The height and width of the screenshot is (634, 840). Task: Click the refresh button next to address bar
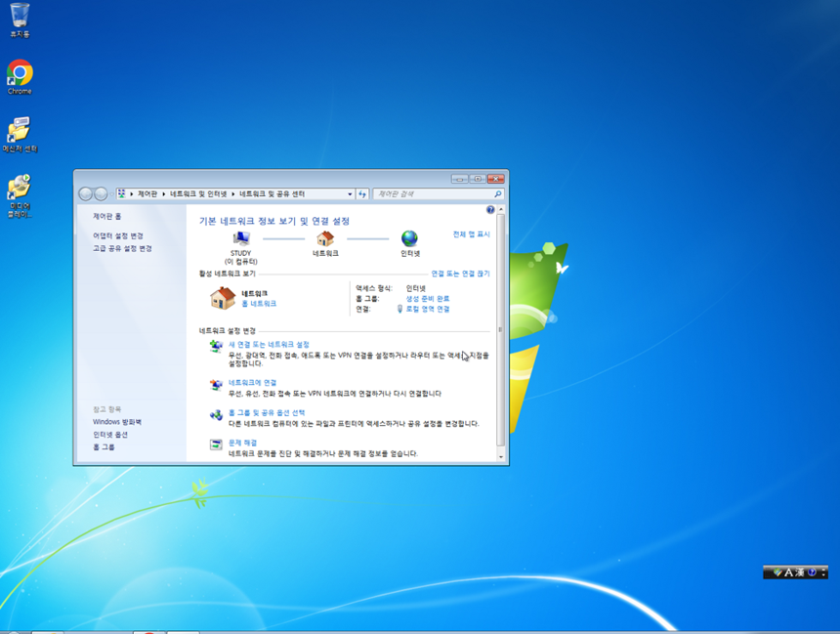coord(362,194)
